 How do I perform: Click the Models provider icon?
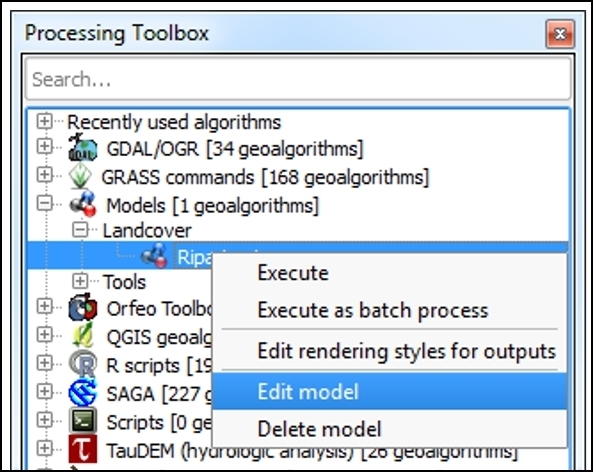[83, 204]
